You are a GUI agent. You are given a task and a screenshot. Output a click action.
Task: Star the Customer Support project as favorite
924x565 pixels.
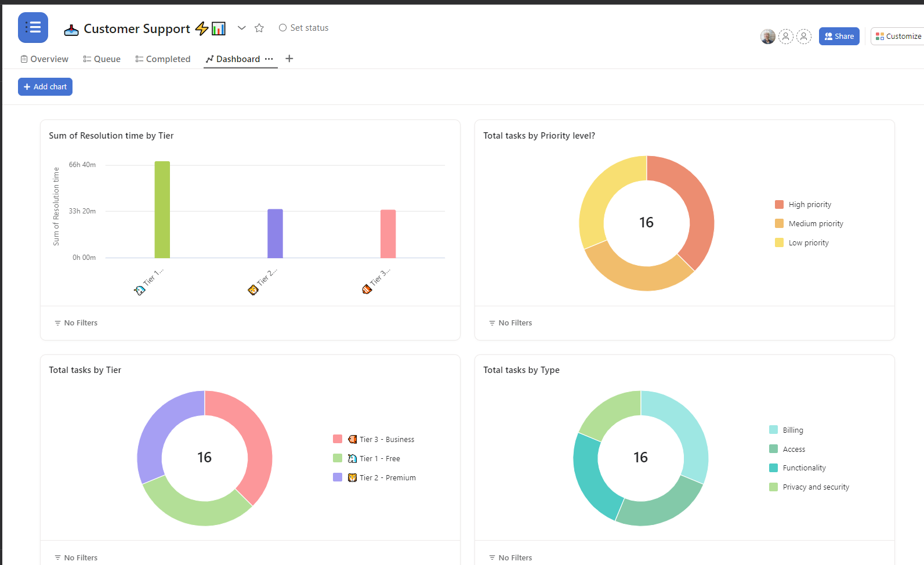point(259,28)
